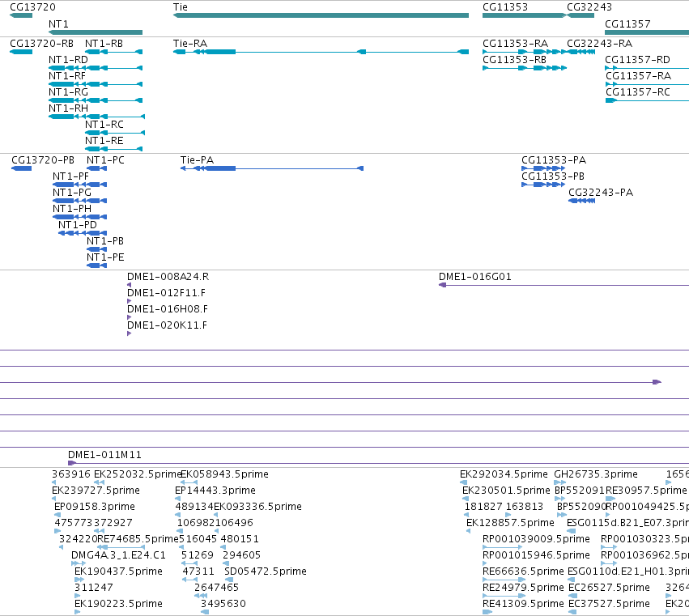Click the CG13720-PB protein label
689x616 pixels.
tap(43, 160)
